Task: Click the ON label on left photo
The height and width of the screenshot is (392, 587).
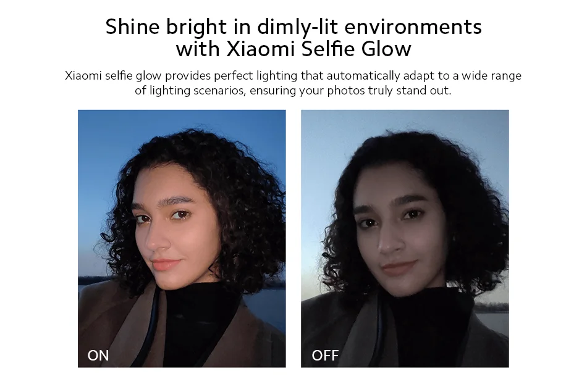Action: point(98,356)
